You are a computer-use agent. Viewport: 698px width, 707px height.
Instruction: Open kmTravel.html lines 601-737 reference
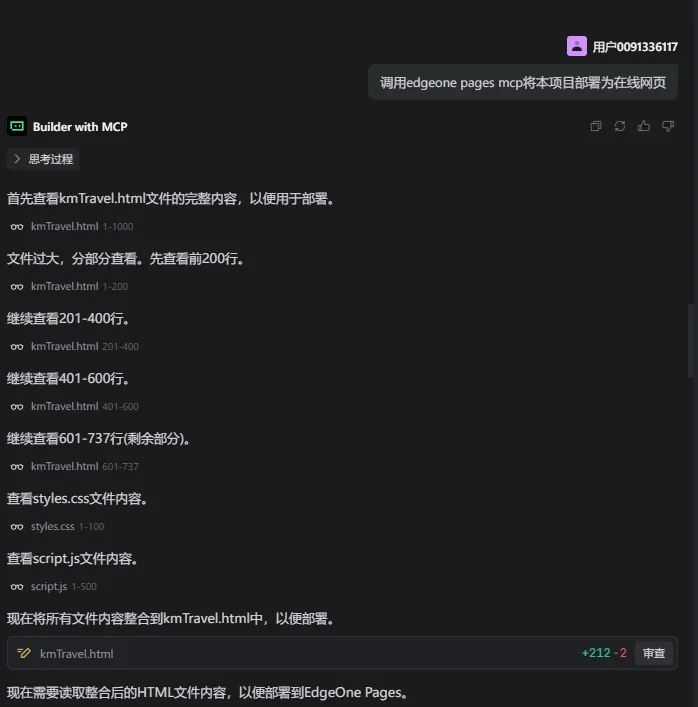[75, 466]
